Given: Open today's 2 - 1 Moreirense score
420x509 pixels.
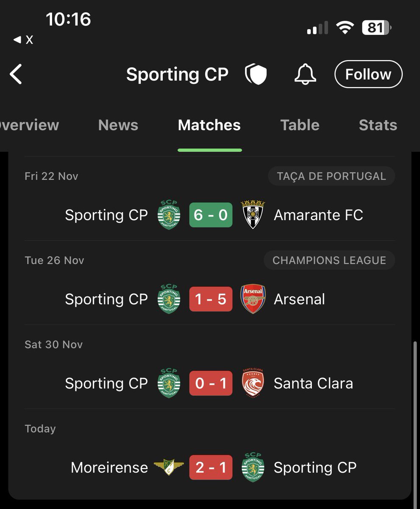Looking at the screenshot, I should click(x=211, y=467).
